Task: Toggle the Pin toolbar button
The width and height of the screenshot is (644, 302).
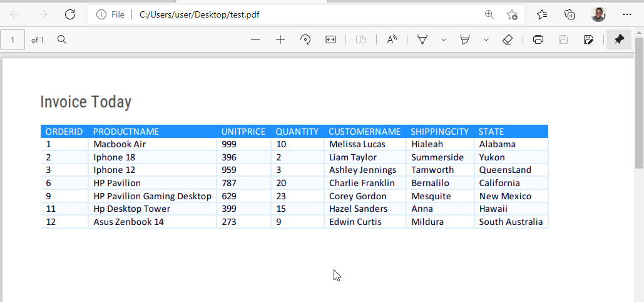Action: point(619,39)
